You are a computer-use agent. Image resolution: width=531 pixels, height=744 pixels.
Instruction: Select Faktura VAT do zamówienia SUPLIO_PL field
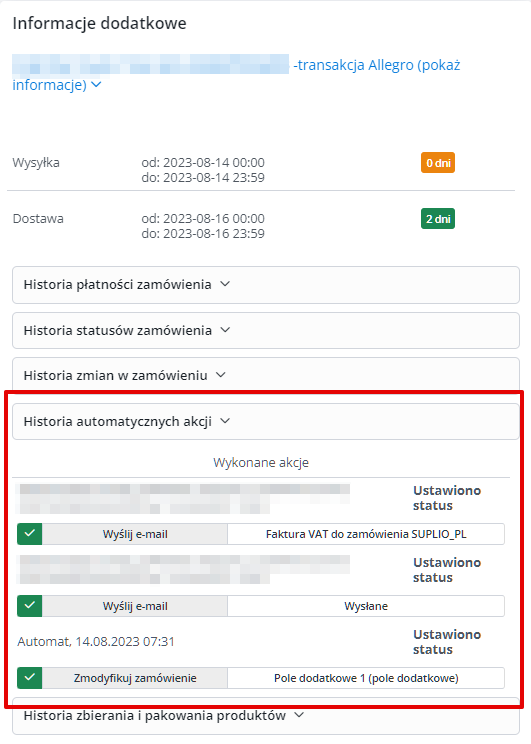(366, 534)
